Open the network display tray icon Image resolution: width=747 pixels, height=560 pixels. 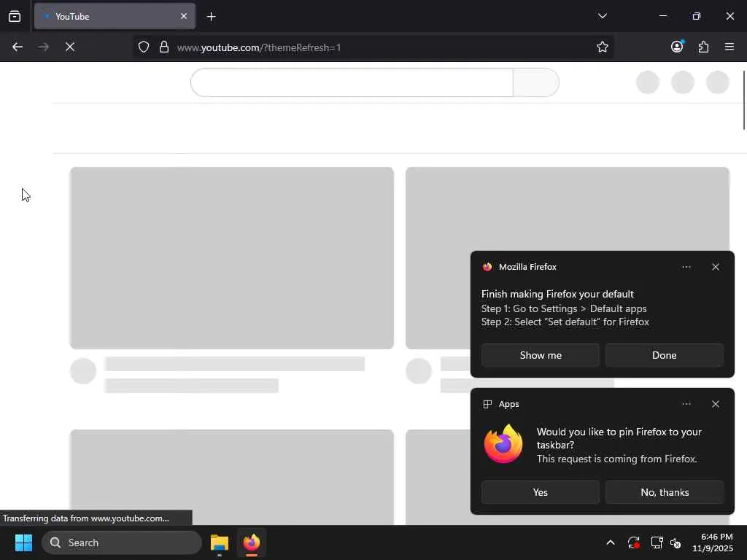tap(657, 542)
